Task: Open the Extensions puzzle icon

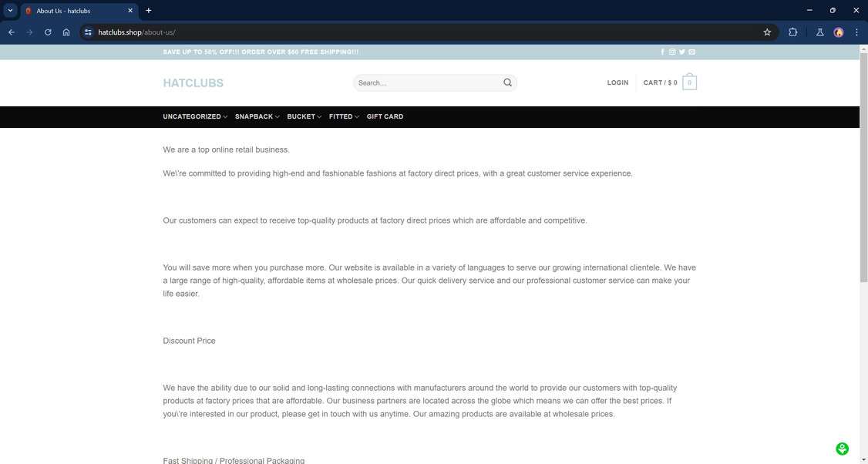Action: click(792, 32)
